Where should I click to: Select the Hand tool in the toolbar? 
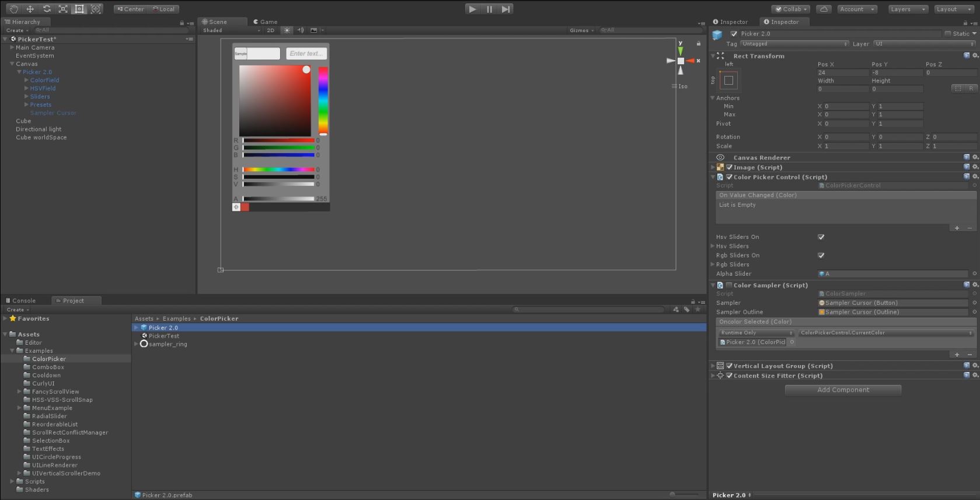click(13, 9)
